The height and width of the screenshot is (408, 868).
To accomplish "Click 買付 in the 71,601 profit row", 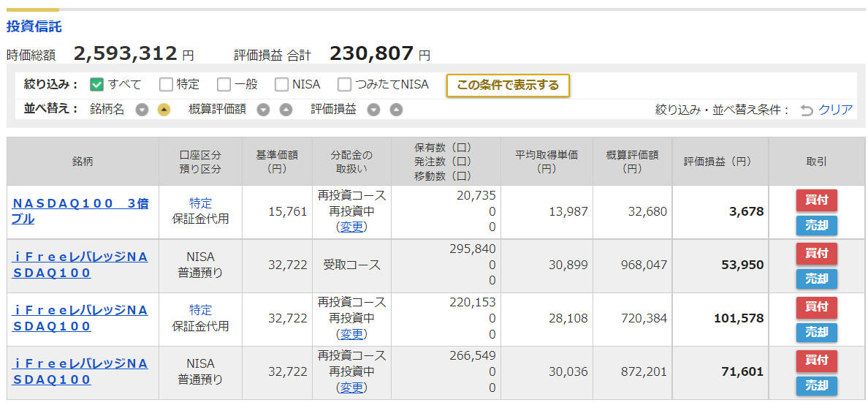I will pyautogui.click(x=817, y=360).
